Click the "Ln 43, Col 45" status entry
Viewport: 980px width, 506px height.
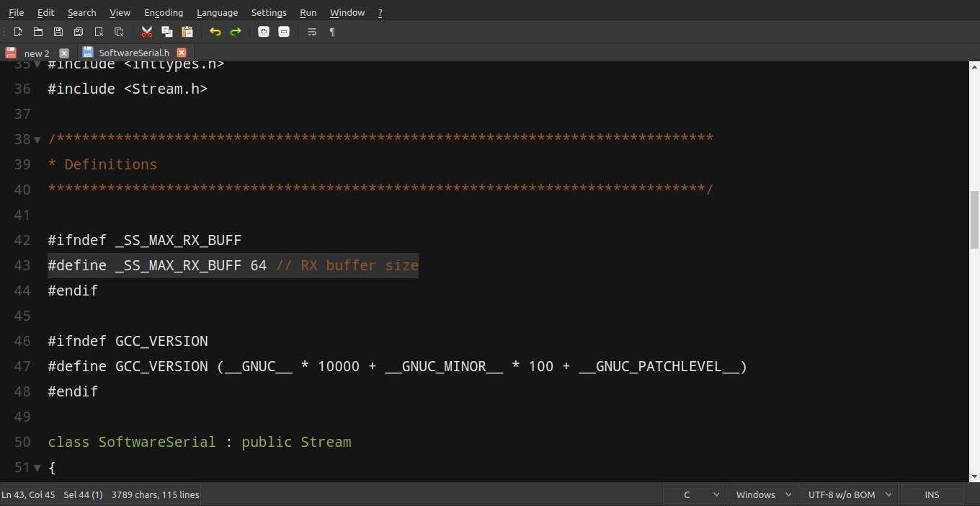pos(29,494)
